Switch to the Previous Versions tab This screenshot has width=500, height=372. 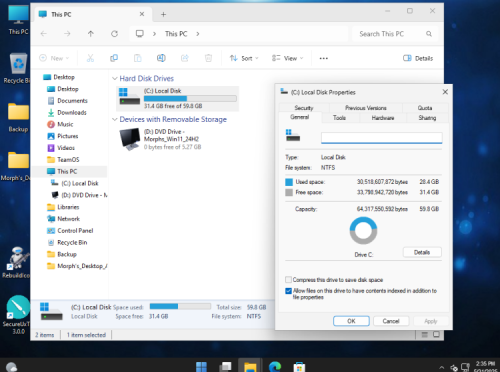point(366,108)
